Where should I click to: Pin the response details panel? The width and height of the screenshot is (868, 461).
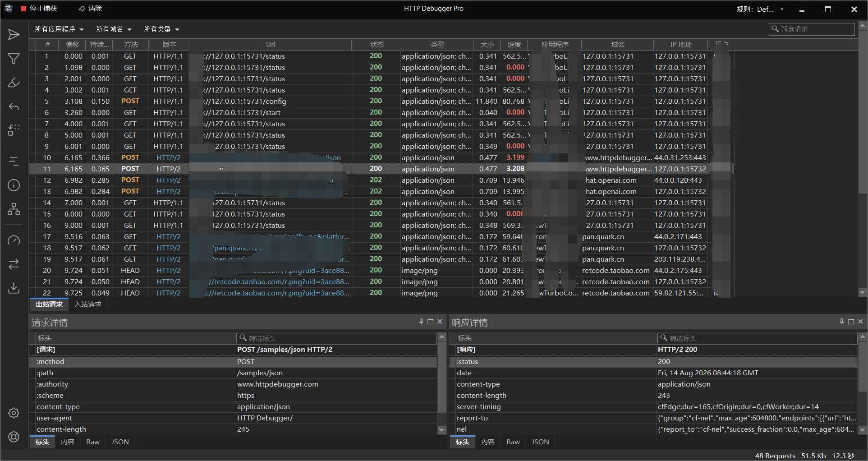click(841, 322)
